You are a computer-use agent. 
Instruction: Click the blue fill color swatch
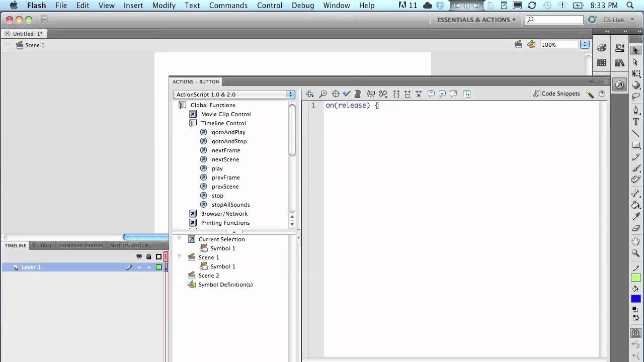[636, 299]
